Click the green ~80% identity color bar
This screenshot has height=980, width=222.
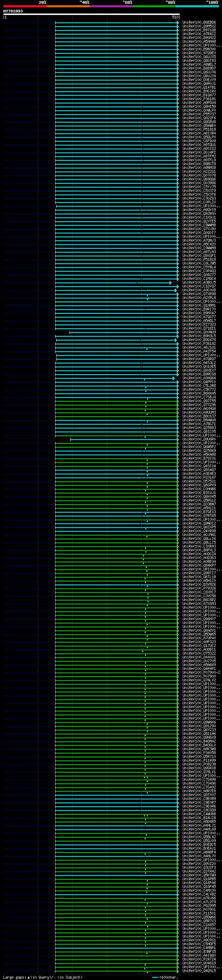tap(154, 6)
